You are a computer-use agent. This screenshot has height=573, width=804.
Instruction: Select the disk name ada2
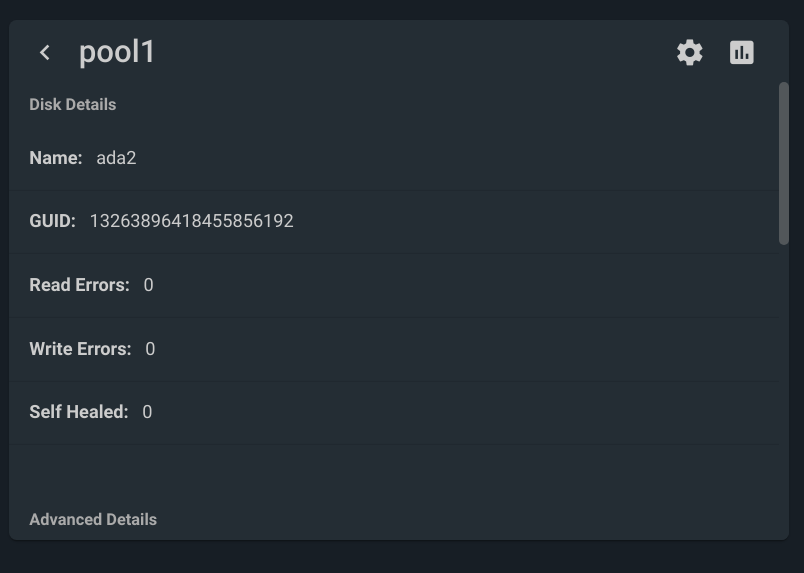coord(116,158)
